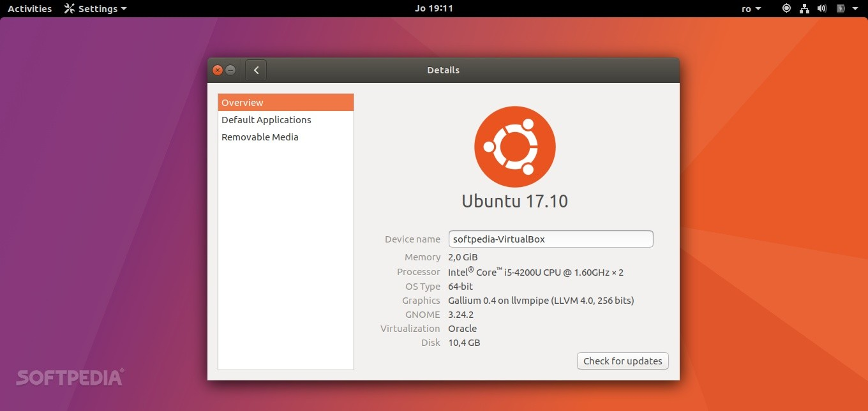The width and height of the screenshot is (868, 411).
Task: Open the 'ro' keyboard layout menu
Action: point(751,9)
